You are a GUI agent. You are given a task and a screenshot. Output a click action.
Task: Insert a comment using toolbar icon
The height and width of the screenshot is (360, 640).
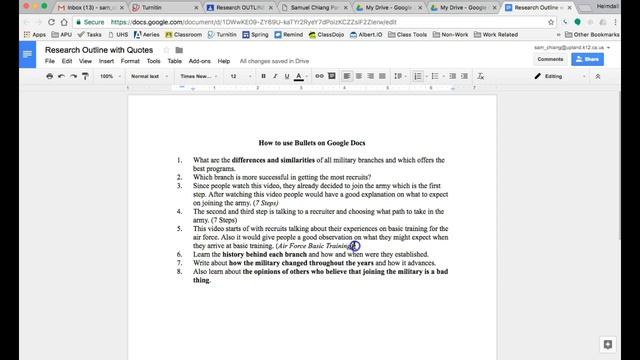click(332, 76)
